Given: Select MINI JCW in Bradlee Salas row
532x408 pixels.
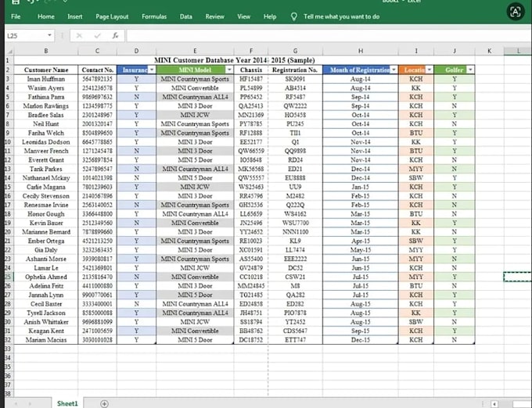Looking at the screenshot, I should (x=195, y=115).
